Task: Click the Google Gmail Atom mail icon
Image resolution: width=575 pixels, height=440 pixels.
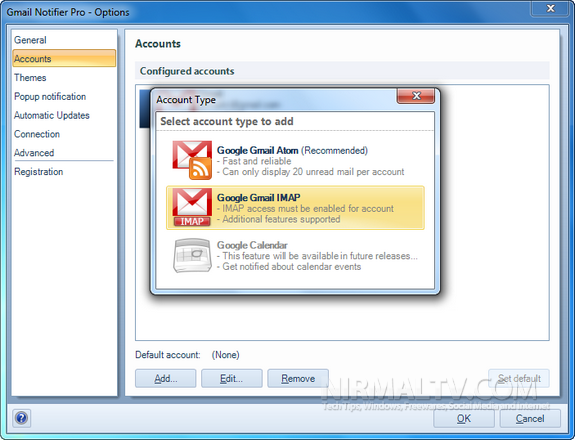Action: click(192, 160)
